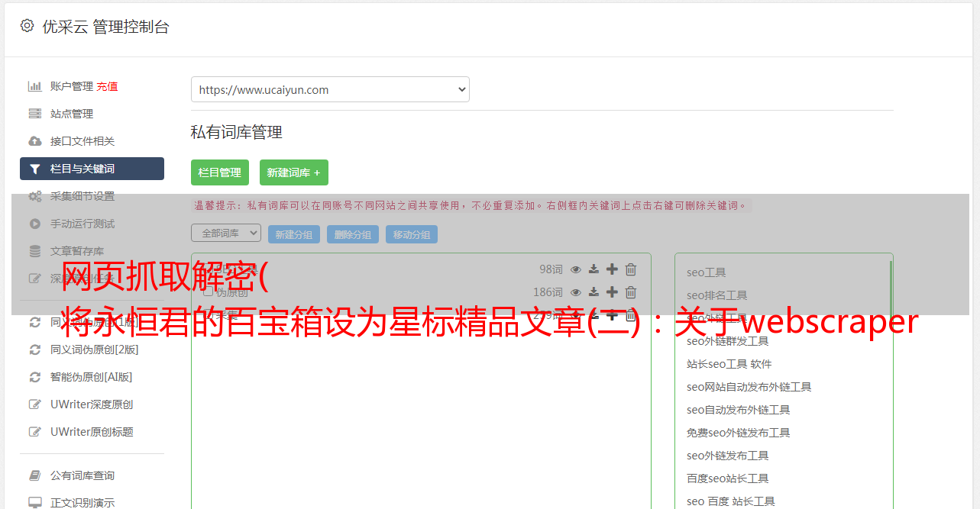The width and height of the screenshot is (980, 509).
Task: Toggle eye visibility on the 98词 row
Action: 576,269
